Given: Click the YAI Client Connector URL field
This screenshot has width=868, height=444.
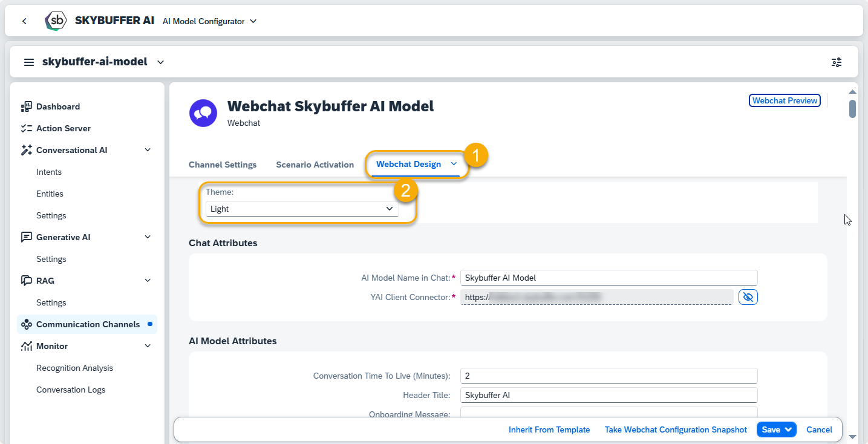Looking at the screenshot, I should (596, 297).
